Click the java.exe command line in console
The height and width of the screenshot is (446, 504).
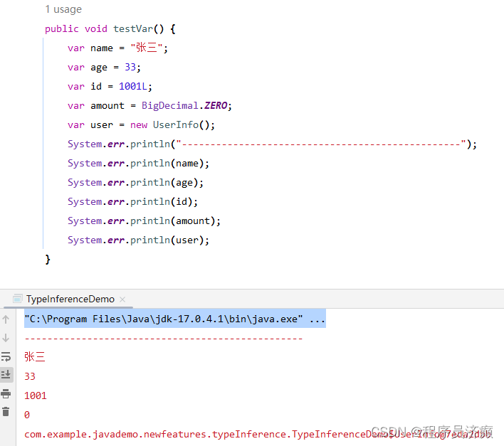175,319
